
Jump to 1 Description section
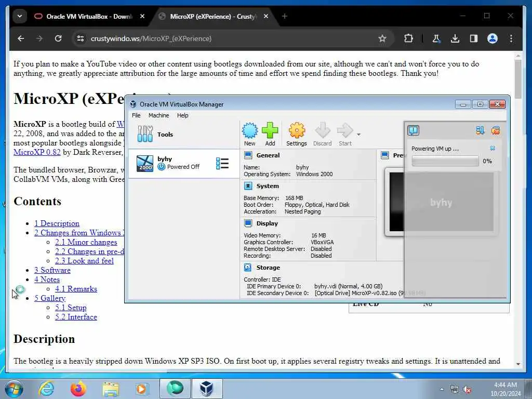(57, 223)
